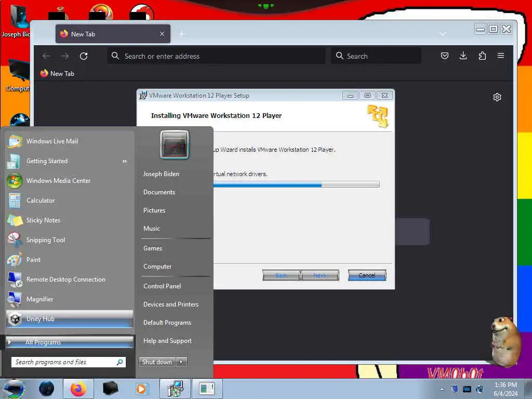
Task: Open the New Tab personalize gear icon
Action: coord(497,97)
